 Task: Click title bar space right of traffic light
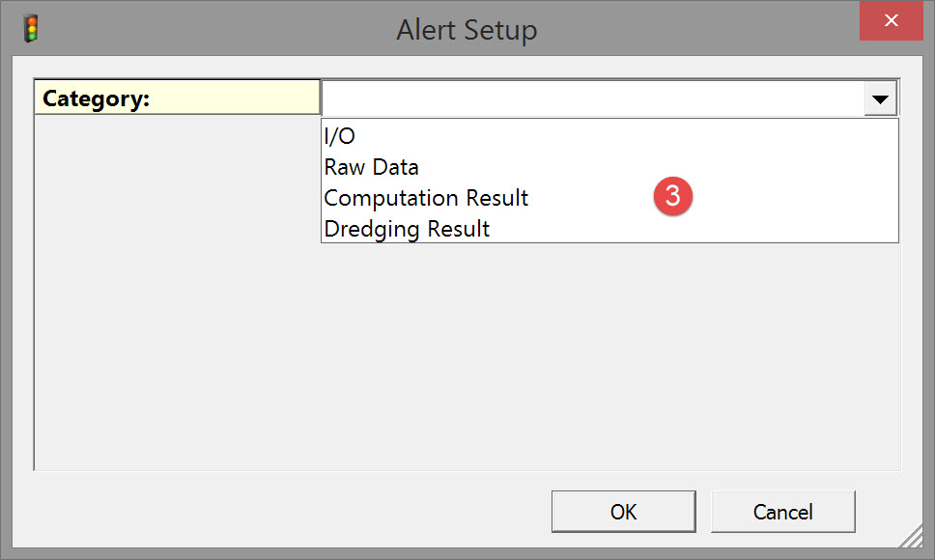tap(193, 29)
